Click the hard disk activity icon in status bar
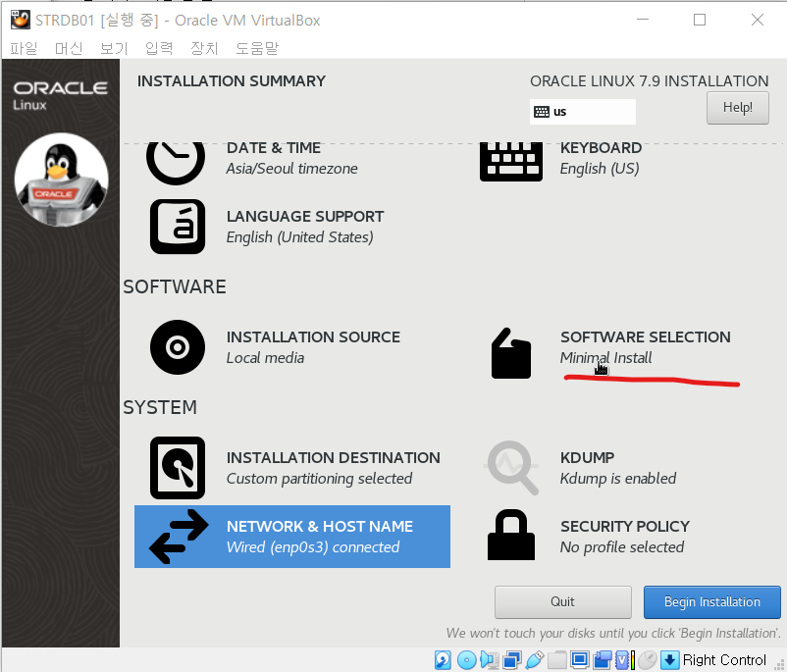Image resolution: width=787 pixels, height=672 pixels. point(443,659)
